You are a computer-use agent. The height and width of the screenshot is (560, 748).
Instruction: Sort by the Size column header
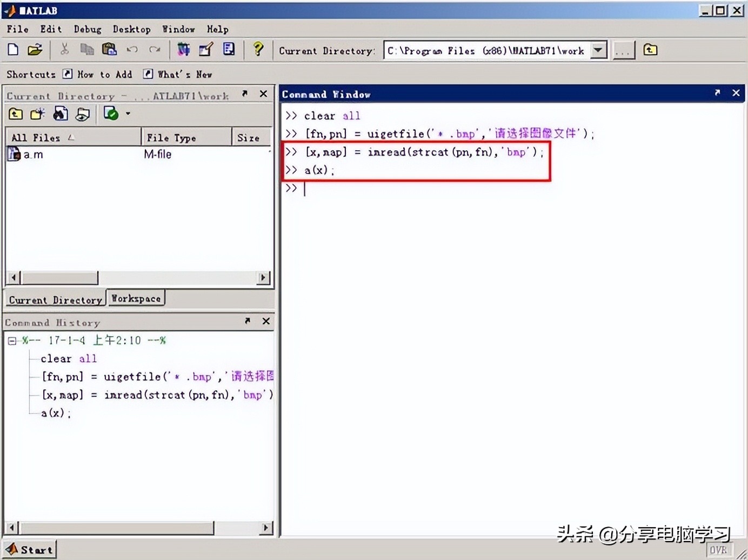click(x=251, y=137)
